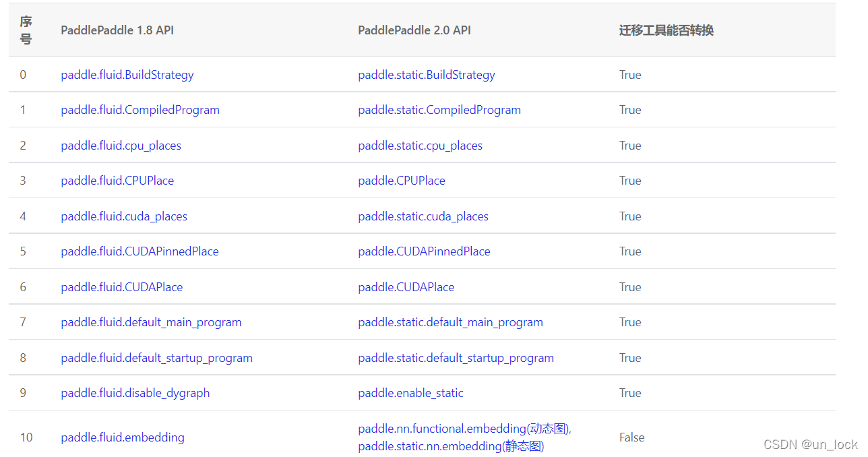This screenshot has height=457, width=868.
Task: Click the True value for paddle.fluid.CUDAPinnedPlace row
Action: [x=630, y=251]
